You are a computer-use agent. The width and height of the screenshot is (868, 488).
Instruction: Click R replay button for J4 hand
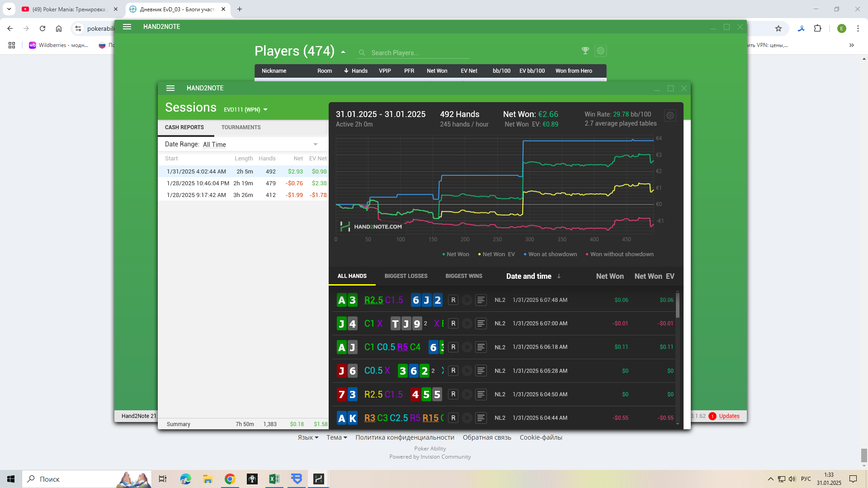453,324
